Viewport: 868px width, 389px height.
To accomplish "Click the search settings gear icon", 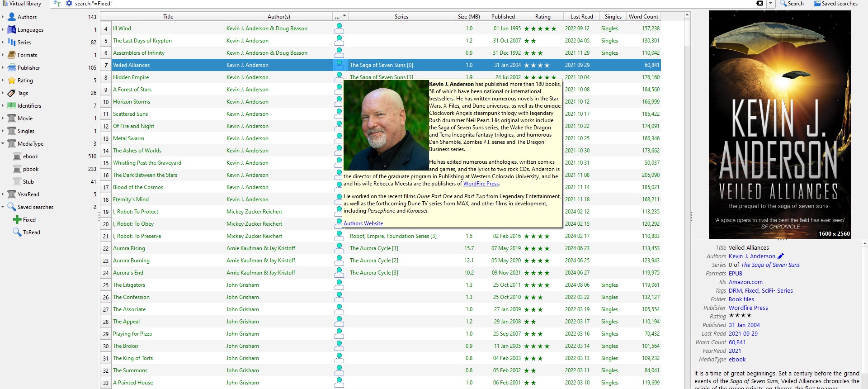I will click(69, 4).
